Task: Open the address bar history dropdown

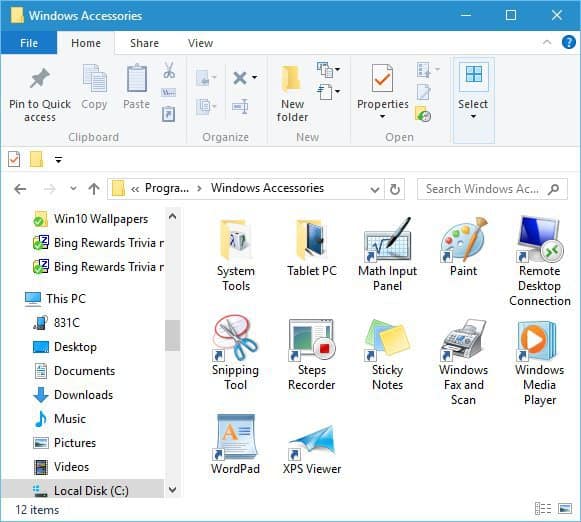Action: (375, 189)
